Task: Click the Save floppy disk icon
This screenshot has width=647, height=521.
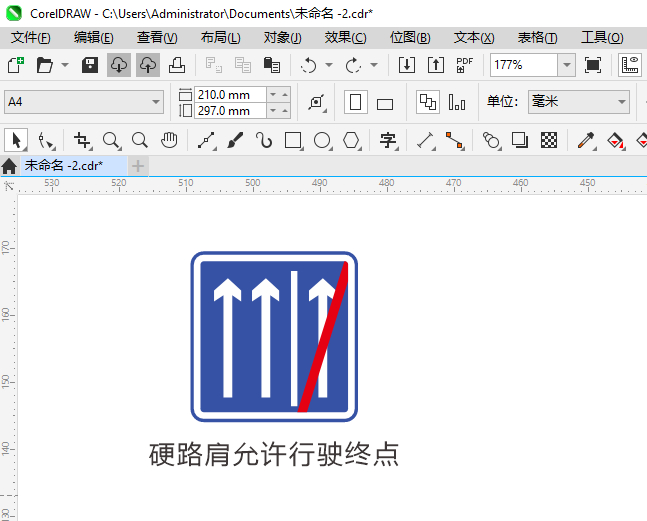Action: pyautogui.click(x=90, y=65)
